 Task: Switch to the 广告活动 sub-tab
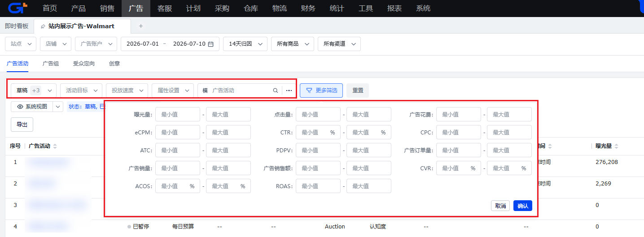(x=18, y=64)
